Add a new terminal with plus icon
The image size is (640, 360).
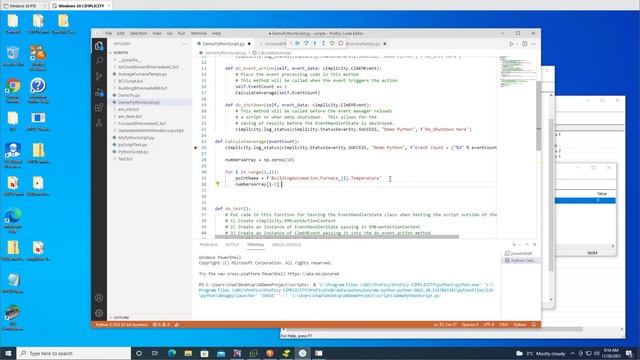514,244
